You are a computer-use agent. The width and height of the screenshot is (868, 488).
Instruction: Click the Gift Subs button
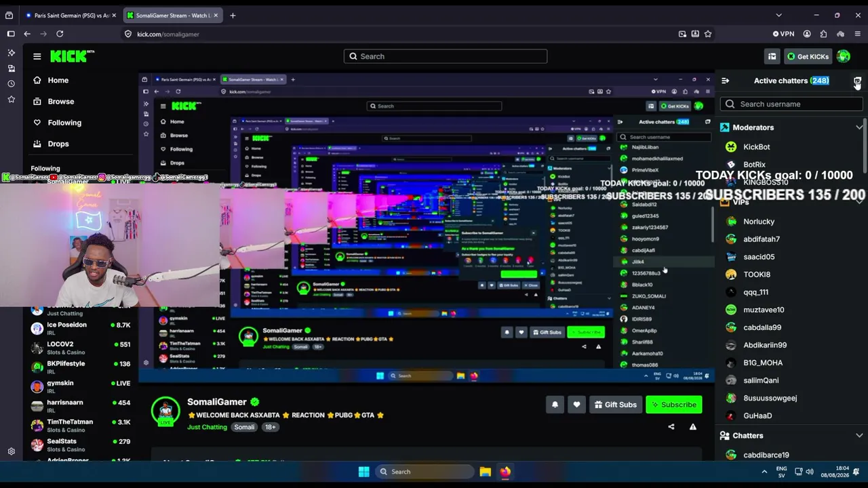(615, 405)
